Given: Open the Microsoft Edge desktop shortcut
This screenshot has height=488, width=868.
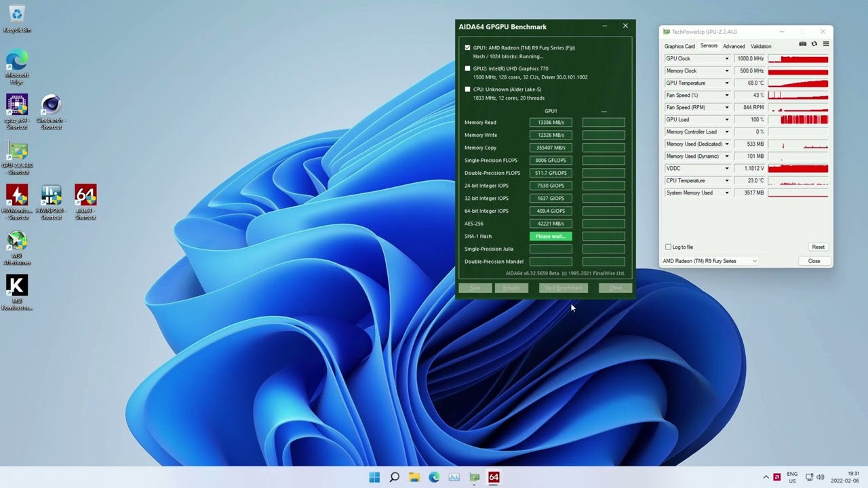Looking at the screenshot, I should click(17, 67).
